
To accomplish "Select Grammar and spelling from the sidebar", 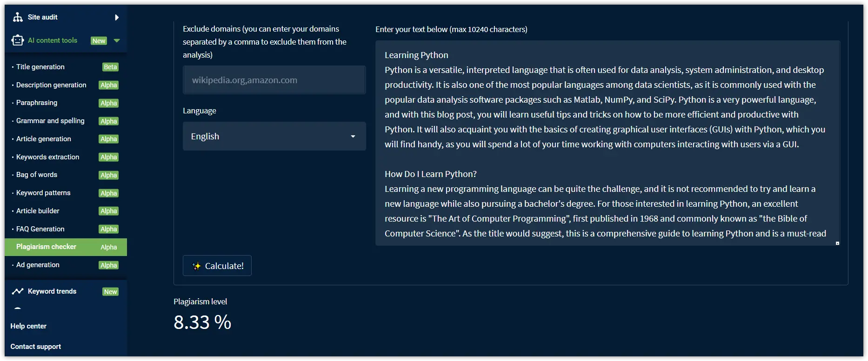I will (x=50, y=121).
